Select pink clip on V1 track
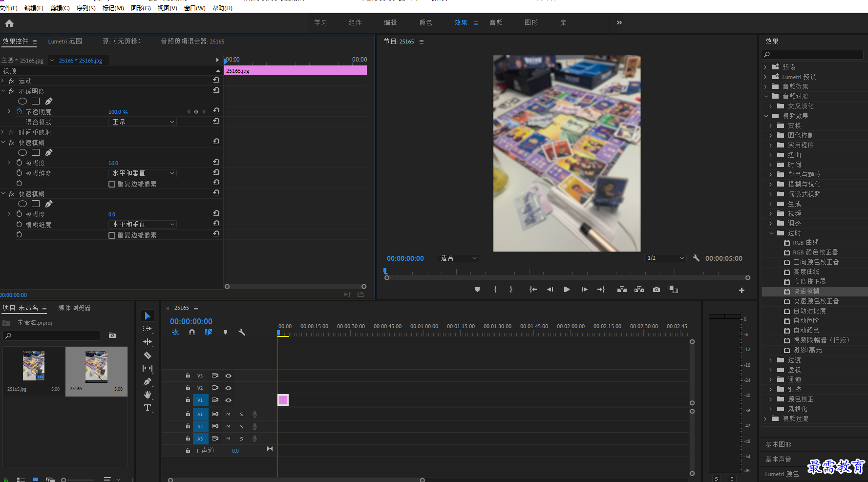The height and width of the screenshot is (482, 868). click(283, 400)
